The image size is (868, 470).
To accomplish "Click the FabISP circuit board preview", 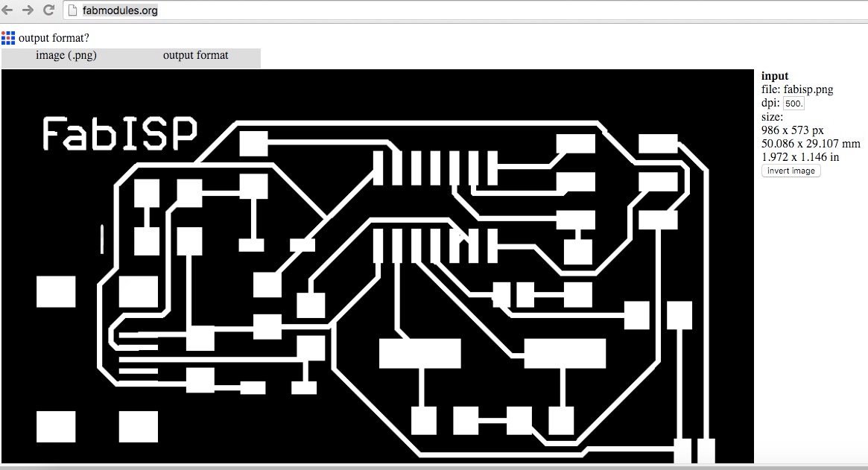I will pyautogui.click(x=378, y=266).
